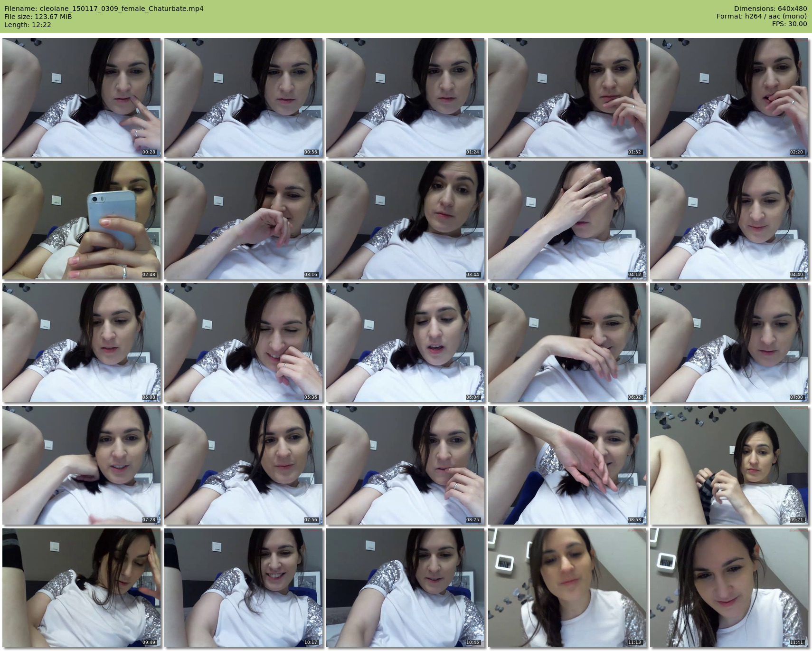Open the 09:49 thumbnail
Image resolution: width=812 pixels, height=651 pixels.
click(82, 588)
